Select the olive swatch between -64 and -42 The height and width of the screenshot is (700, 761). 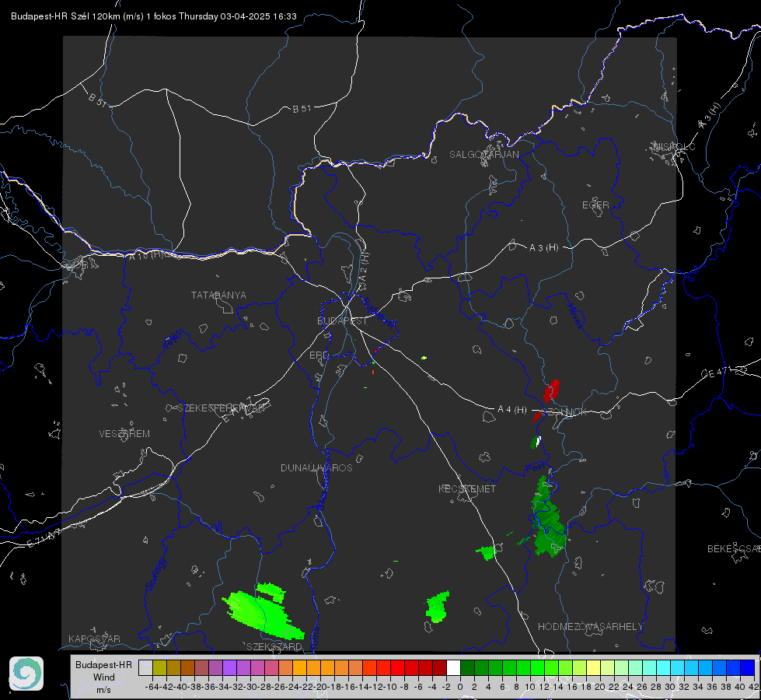pyautogui.click(x=159, y=667)
